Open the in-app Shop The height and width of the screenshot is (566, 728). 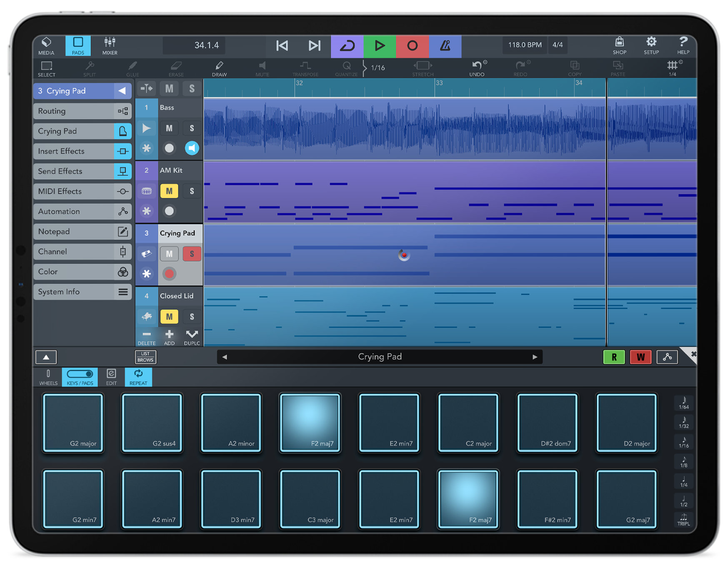click(x=620, y=45)
